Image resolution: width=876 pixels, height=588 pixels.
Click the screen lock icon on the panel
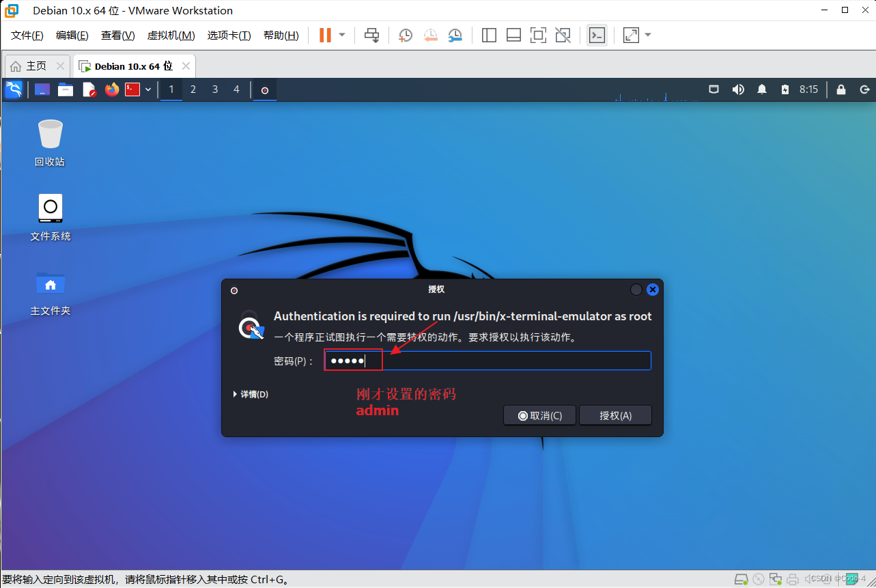tap(840, 89)
